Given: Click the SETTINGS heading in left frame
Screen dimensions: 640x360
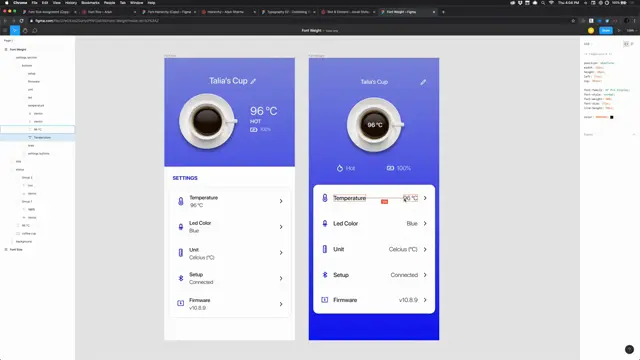Looking at the screenshot, I should 185,178.
